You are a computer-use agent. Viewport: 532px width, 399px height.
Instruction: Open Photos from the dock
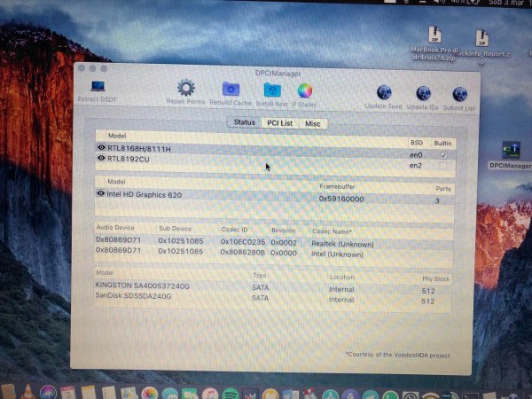(x=149, y=394)
